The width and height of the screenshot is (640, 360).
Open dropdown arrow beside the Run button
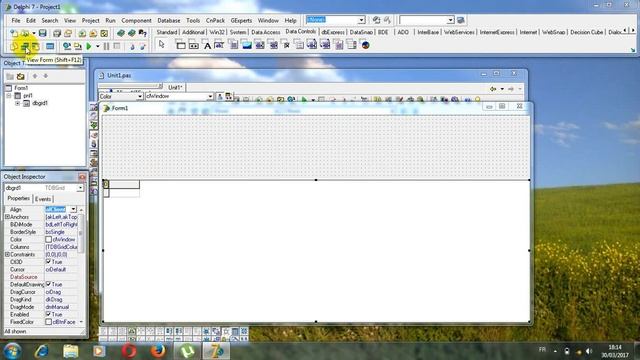(x=98, y=47)
